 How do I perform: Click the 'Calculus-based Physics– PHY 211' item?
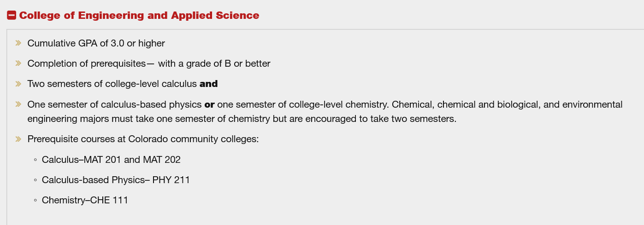pyautogui.click(x=116, y=180)
